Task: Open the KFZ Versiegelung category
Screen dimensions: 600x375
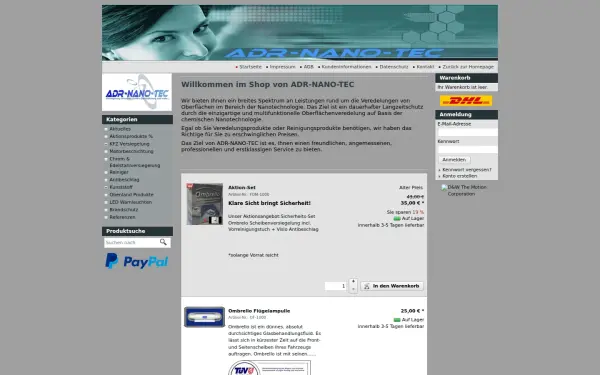Action: tap(129, 144)
